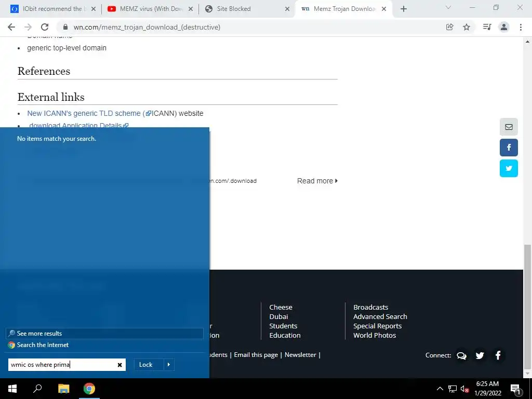Open Students footer link
The width and height of the screenshot is (532, 399).
[x=283, y=326]
